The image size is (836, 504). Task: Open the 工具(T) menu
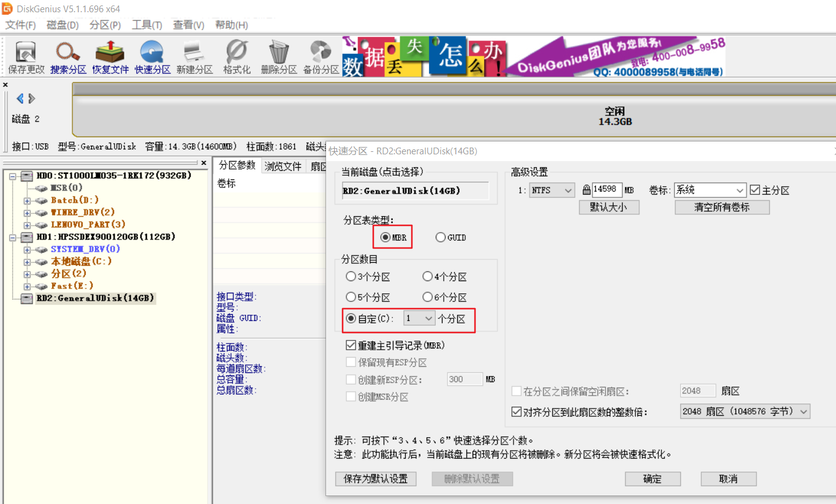click(x=147, y=25)
